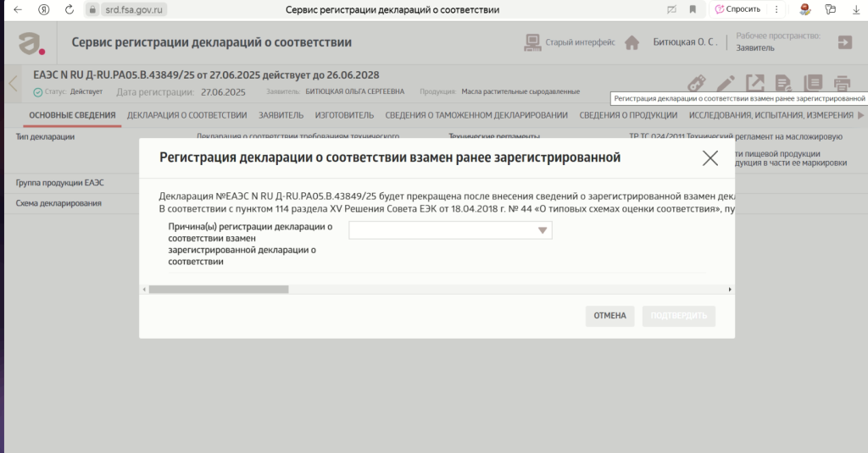Image resolution: width=868 pixels, height=453 pixels.
Task: Click Группа продукции ЕАЭС row label
Action: tap(60, 183)
